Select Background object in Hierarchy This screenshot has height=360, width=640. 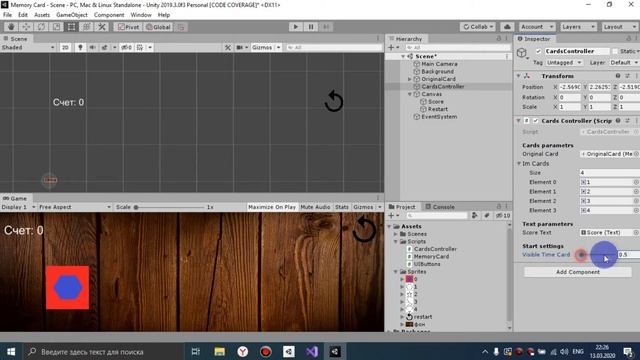click(x=437, y=71)
